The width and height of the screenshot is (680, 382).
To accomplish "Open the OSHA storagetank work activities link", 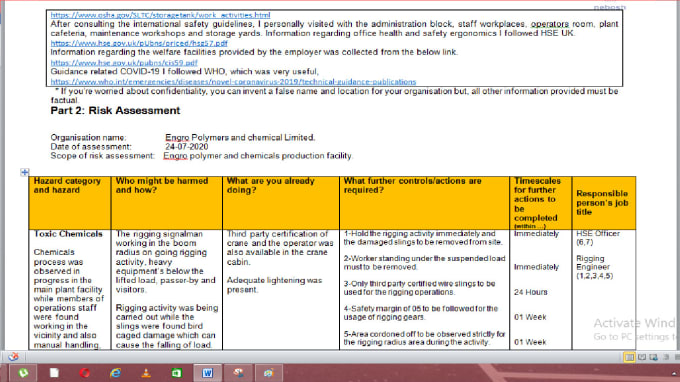I will (160, 15).
